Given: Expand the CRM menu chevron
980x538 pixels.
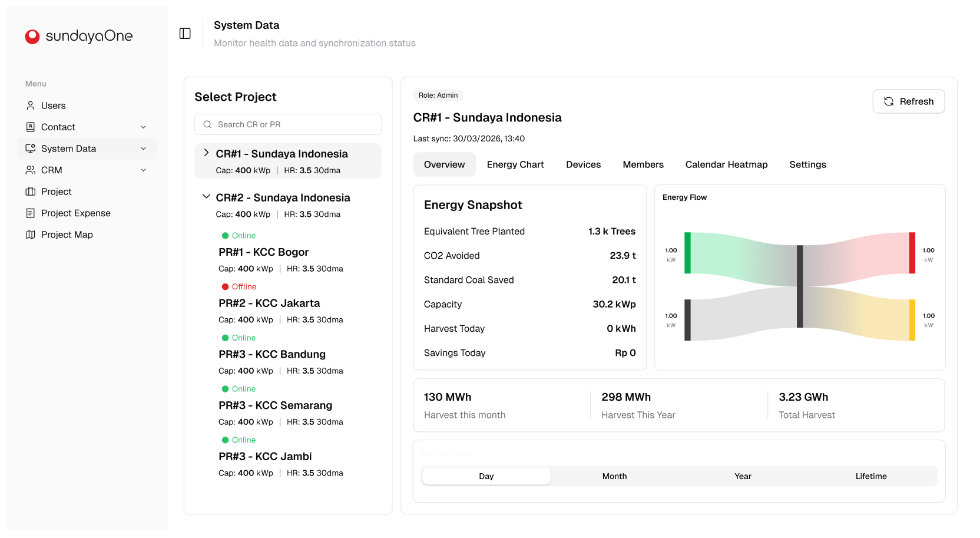Looking at the screenshot, I should coord(143,170).
